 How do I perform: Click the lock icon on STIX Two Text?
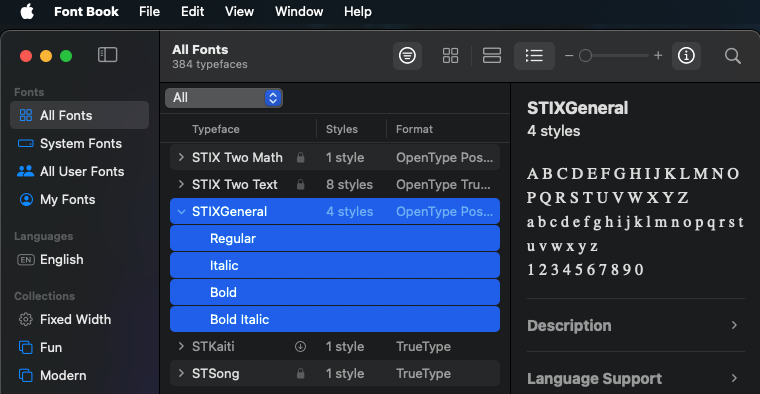301,185
